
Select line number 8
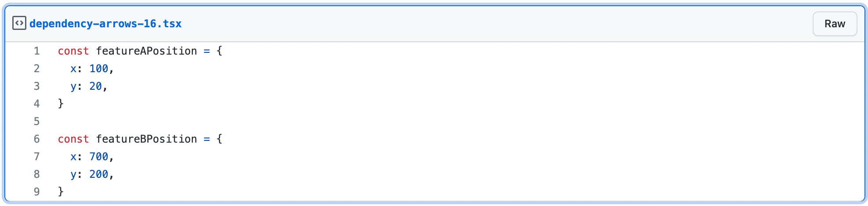pos(37,174)
